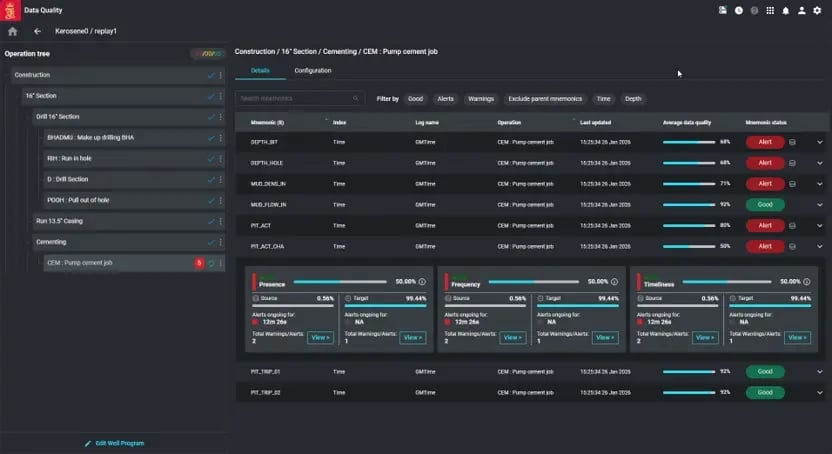The height and width of the screenshot is (454, 832).
Task: Expand the PIT_ACT row chevron
Action: pos(820,225)
